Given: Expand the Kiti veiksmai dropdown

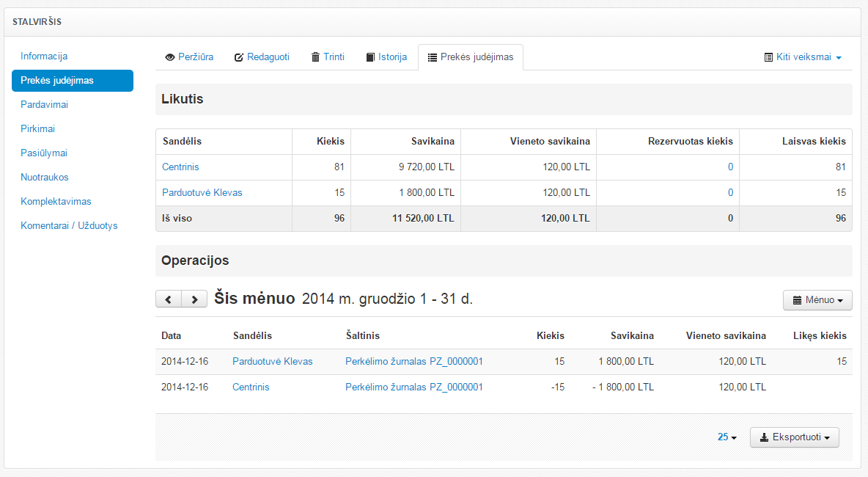Looking at the screenshot, I should (803, 57).
